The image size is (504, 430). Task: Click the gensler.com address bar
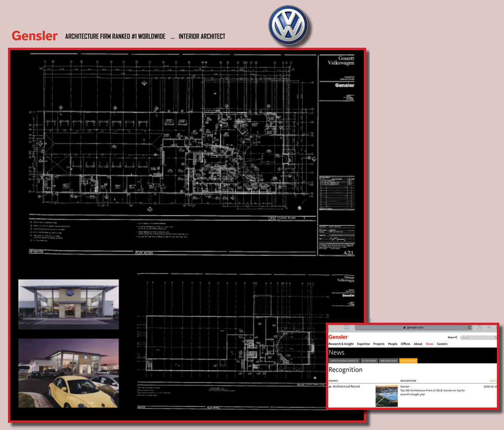(x=413, y=327)
